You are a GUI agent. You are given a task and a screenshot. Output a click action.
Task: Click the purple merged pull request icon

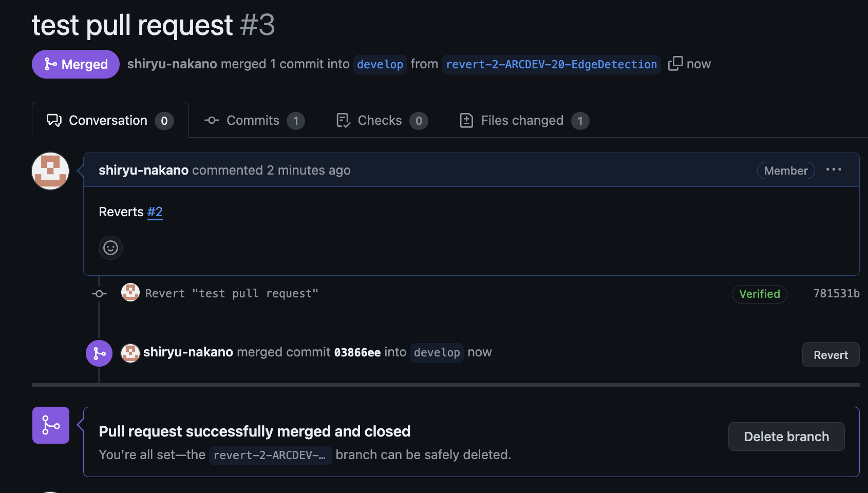[x=99, y=353]
